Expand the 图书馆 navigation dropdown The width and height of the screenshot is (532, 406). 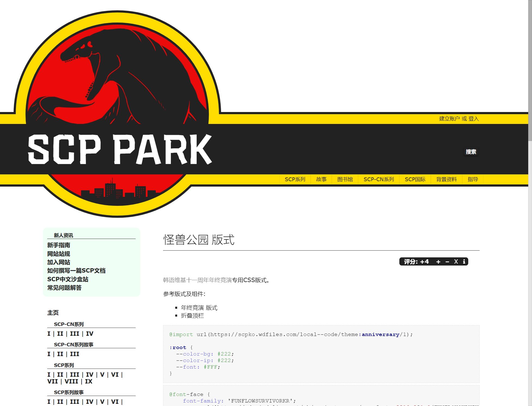pyautogui.click(x=345, y=179)
